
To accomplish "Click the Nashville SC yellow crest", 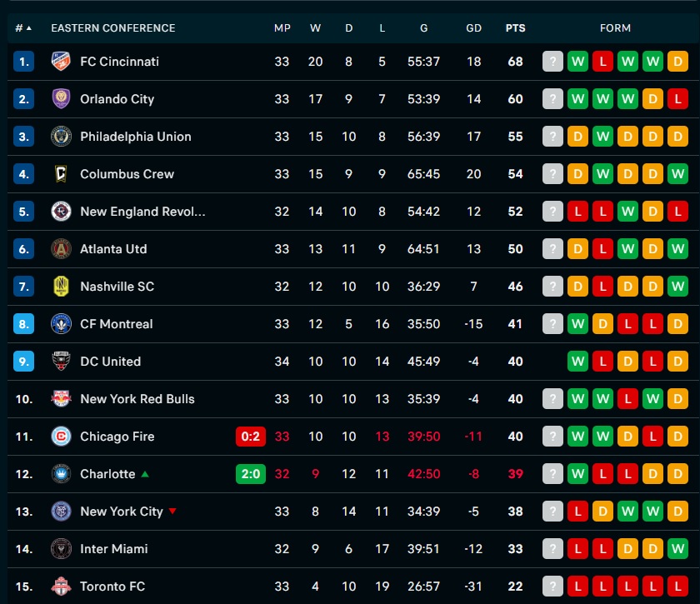I will click(61, 286).
